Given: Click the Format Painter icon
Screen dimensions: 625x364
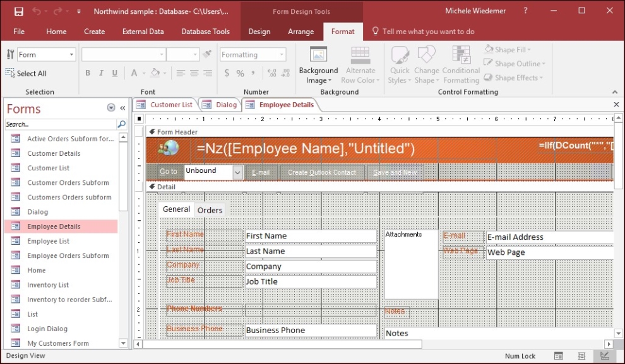Looking at the screenshot, I should click(x=207, y=54).
